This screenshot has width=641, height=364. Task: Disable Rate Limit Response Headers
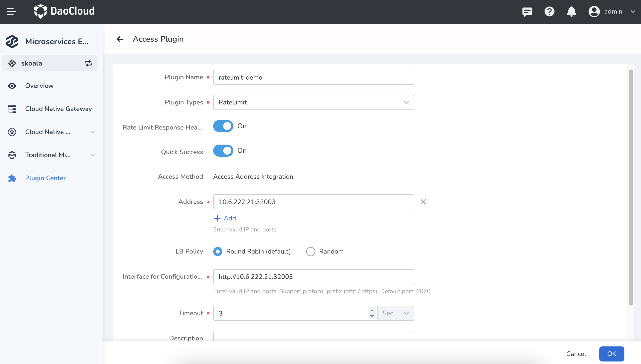pyautogui.click(x=223, y=126)
